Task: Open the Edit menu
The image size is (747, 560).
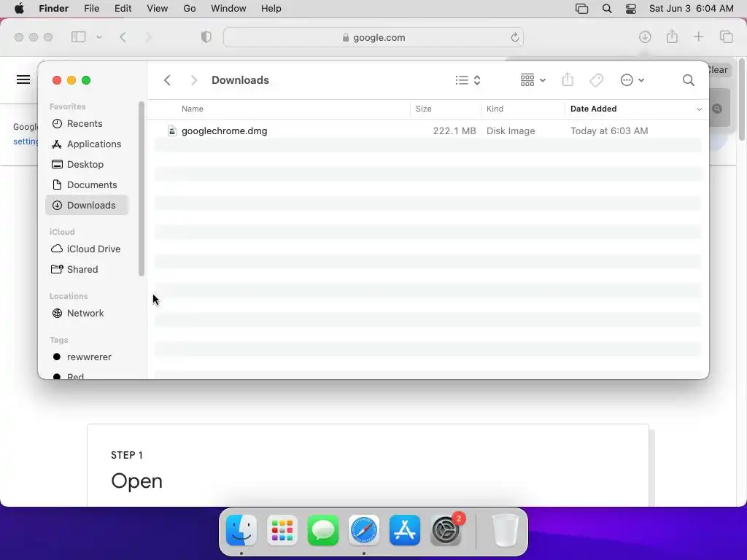Action: tap(123, 9)
